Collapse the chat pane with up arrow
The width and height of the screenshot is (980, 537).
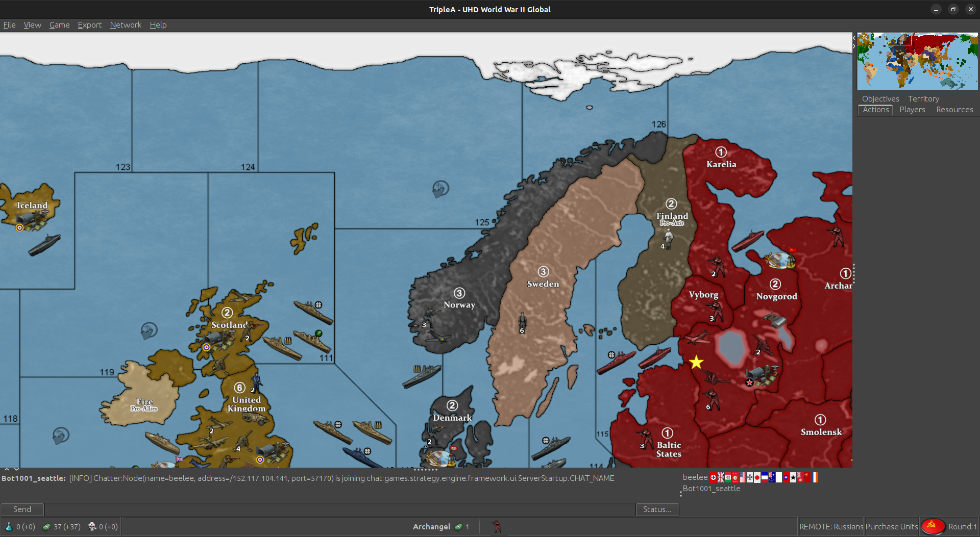(7, 469)
